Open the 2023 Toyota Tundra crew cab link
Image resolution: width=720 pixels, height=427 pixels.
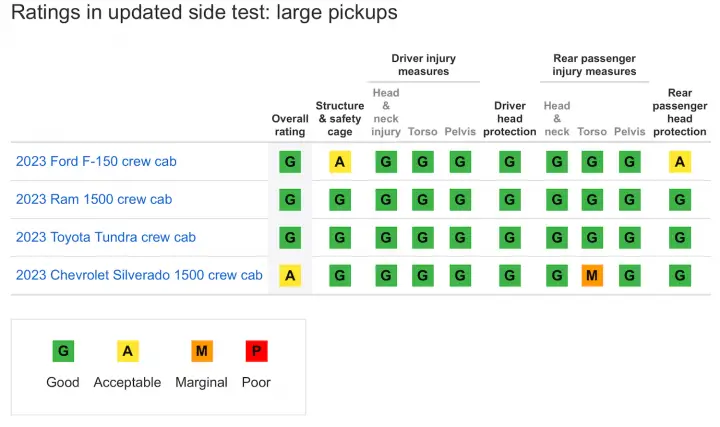click(106, 237)
